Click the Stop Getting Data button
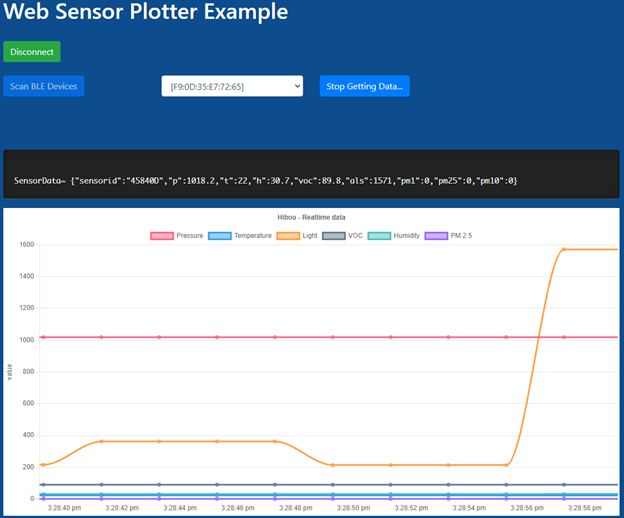The height and width of the screenshot is (518, 624). pyautogui.click(x=364, y=87)
